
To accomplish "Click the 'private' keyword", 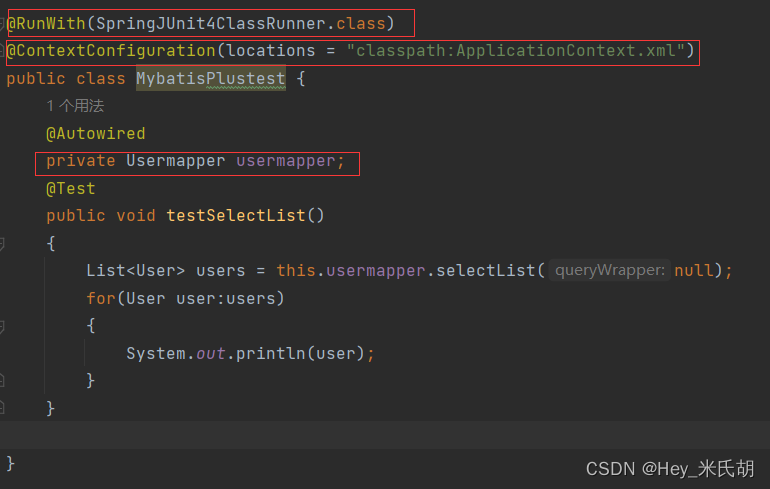I will [x=81, y=161].
